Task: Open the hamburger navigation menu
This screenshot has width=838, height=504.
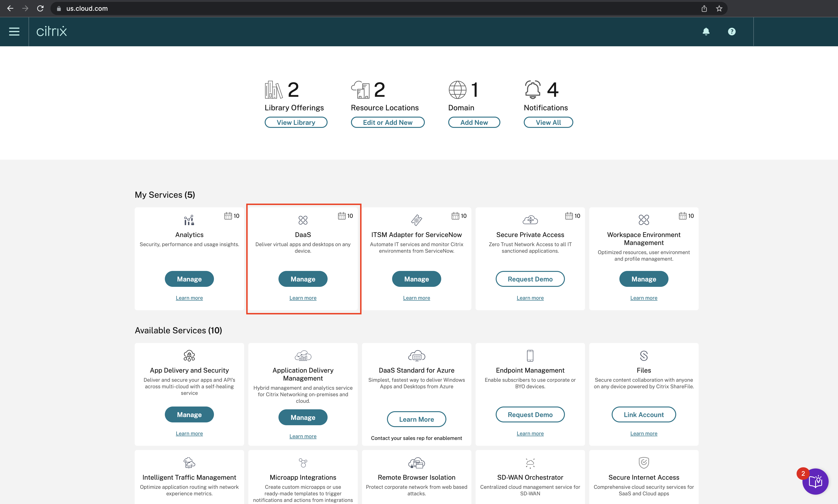Action: [14, 32]
